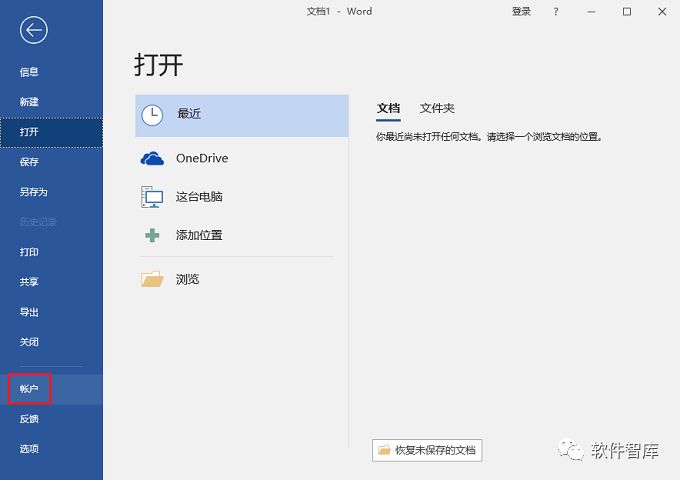Click 恢复未保存的文档 button

[427, 450]
